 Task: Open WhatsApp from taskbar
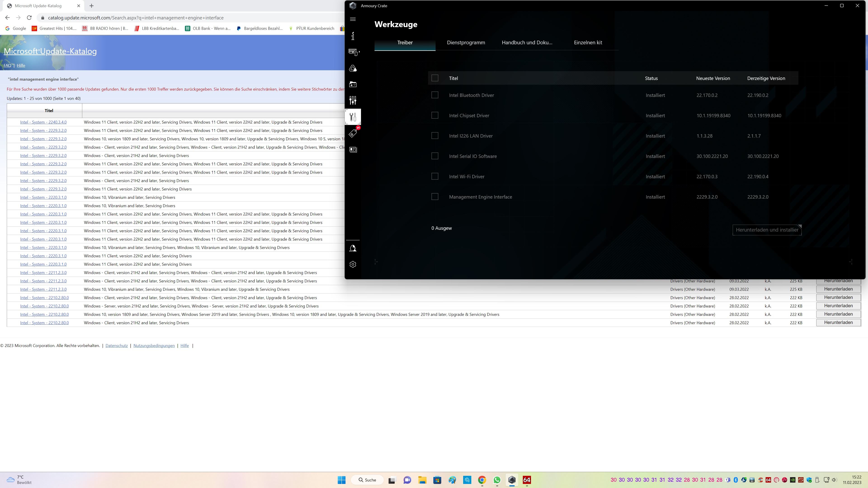(x=497, y=480)
